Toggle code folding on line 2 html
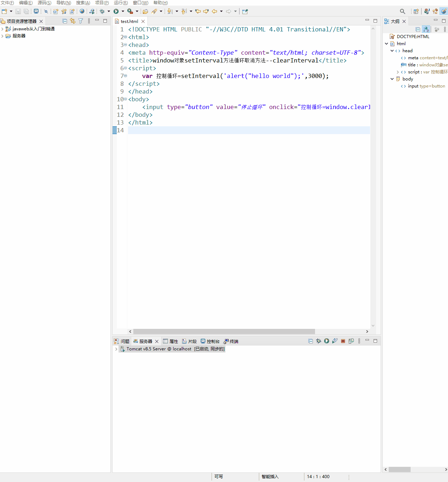The width and height of the screenshot is (448, 482). (126, 37)
